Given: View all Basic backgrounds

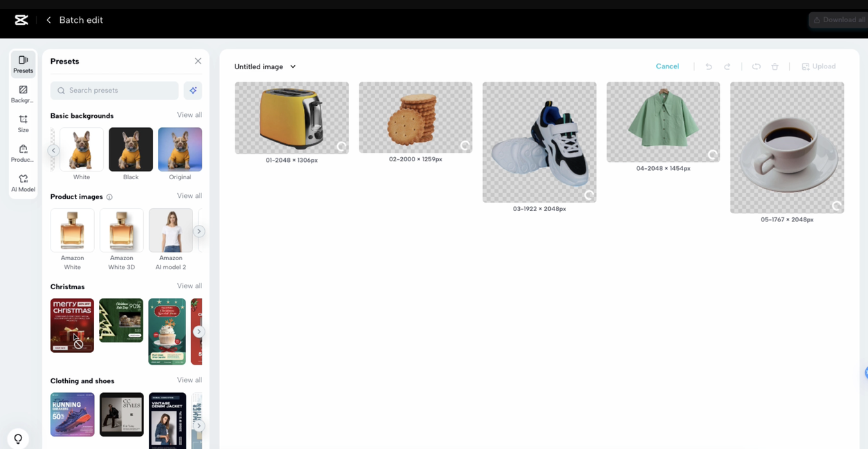Looking at the screenshot, I should [x=190, y=115].
